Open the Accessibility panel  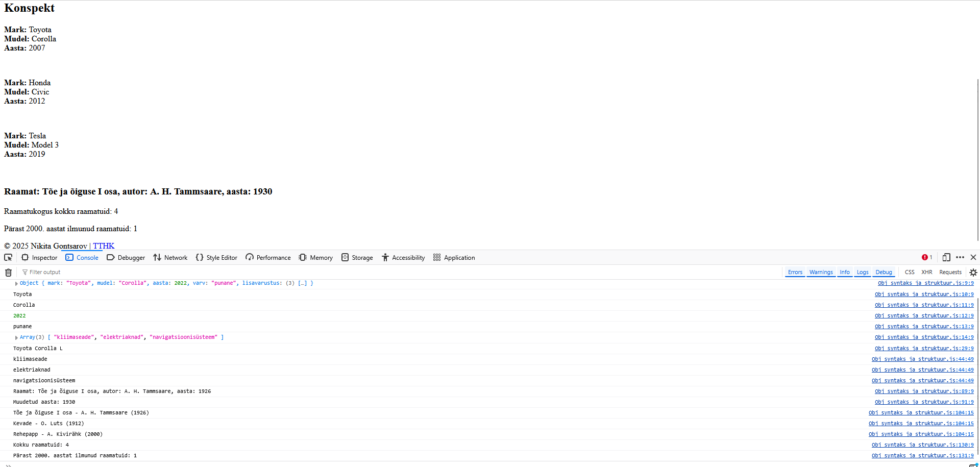click(x=403, y=258)
